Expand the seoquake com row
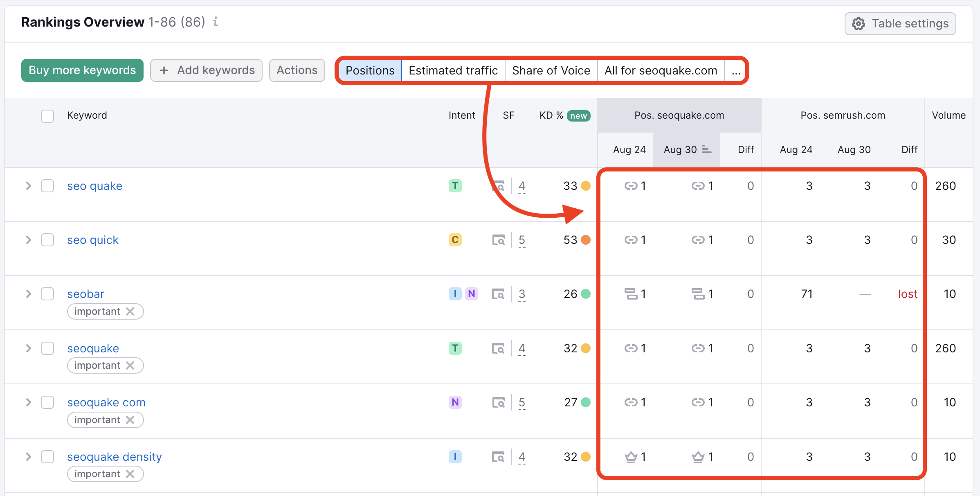This screenshot has width=980, height=496. pyautogui.click(x=28, y=402)
